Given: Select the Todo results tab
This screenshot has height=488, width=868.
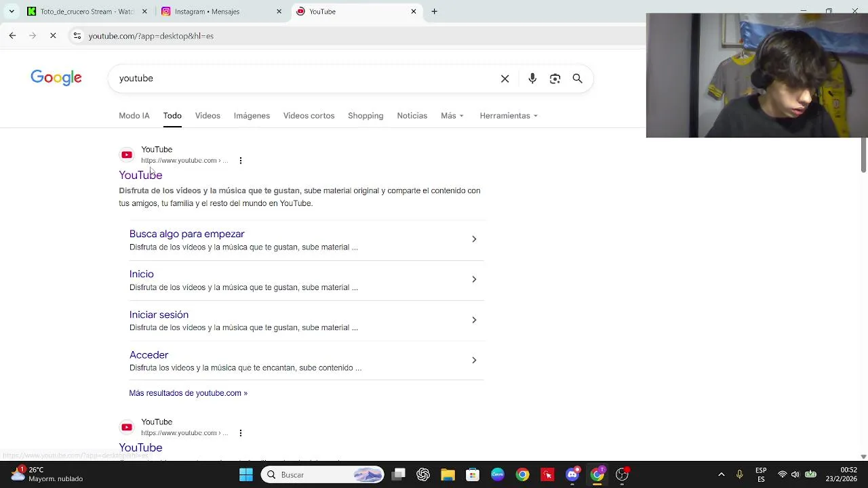Looking at the screenshot, I should [172, 116].
